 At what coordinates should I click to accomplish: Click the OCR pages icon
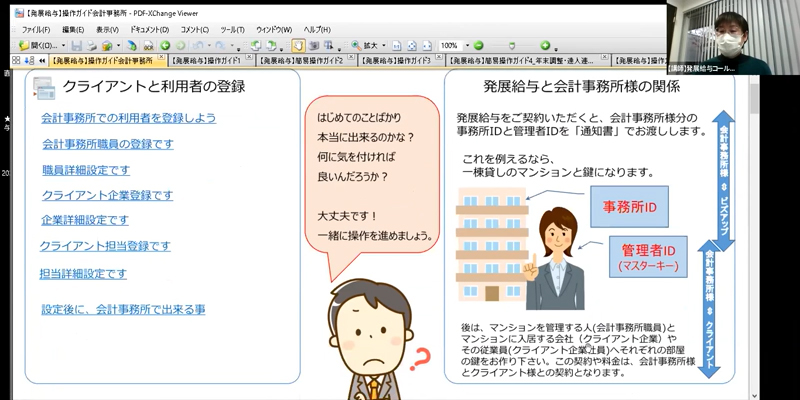point(148,45)
